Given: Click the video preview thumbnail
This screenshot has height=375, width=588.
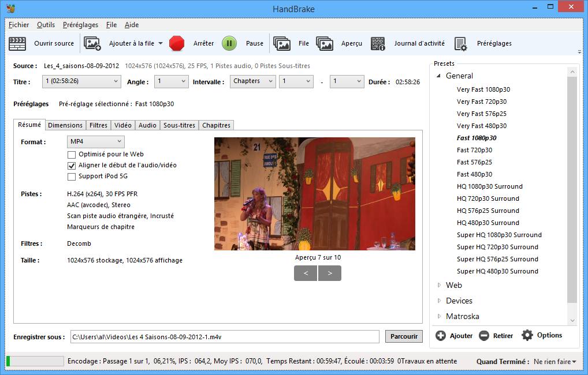Looking at the screenshot, I should (315, 194).
